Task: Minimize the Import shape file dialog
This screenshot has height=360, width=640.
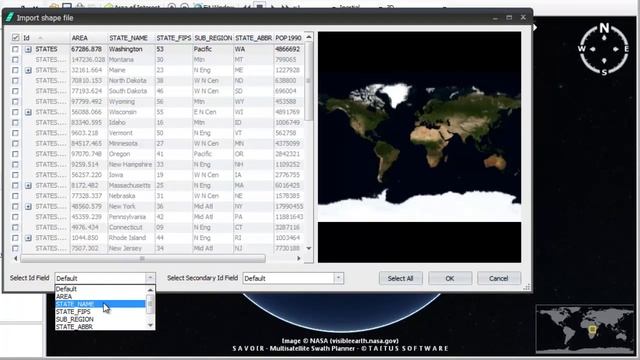Action: 495,18
